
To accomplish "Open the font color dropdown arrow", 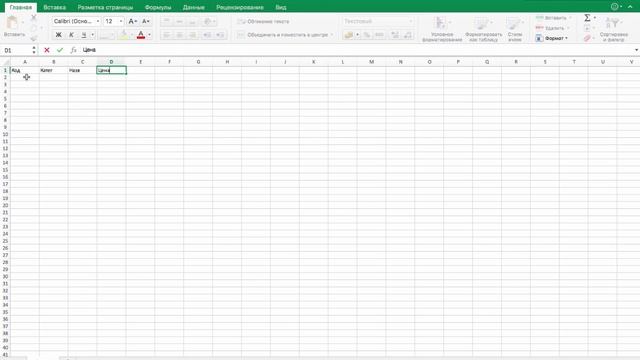I will pyautogui.click(x=149, y=35).
